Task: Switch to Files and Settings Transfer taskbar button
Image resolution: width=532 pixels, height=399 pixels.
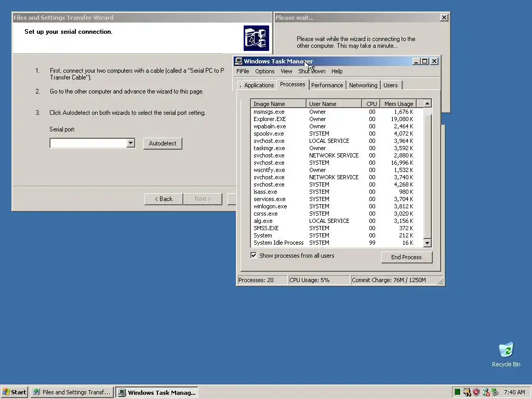Action: [x=72, y=392]
